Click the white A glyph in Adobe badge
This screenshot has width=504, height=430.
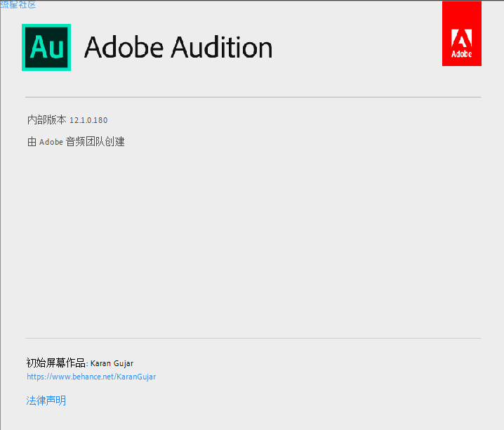coord(462,38)
